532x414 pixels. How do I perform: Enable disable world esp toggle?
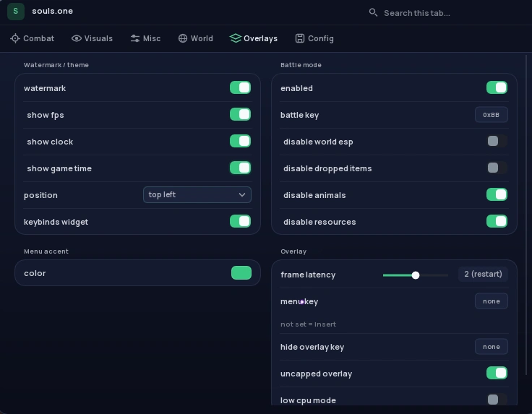[x=497, y=141]
